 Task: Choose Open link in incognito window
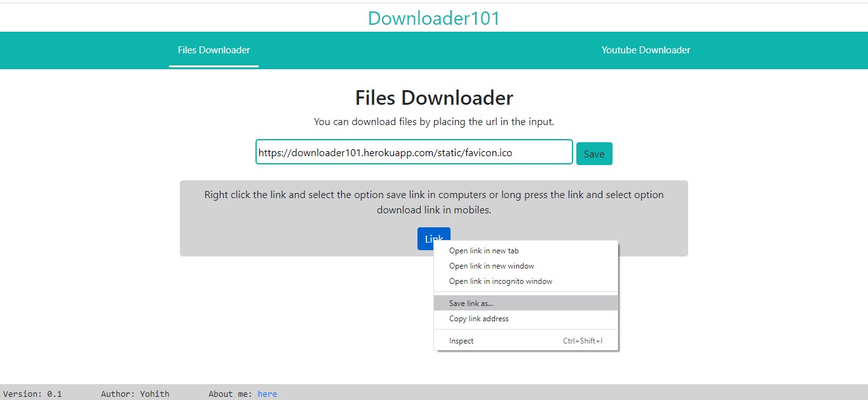click(526, 281)
